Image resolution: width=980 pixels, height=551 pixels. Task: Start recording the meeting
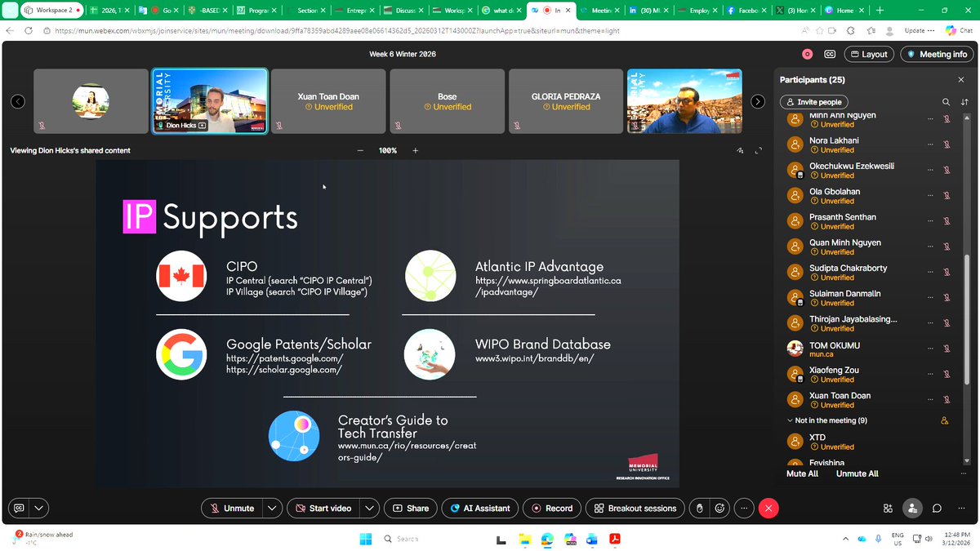(552, 508)
